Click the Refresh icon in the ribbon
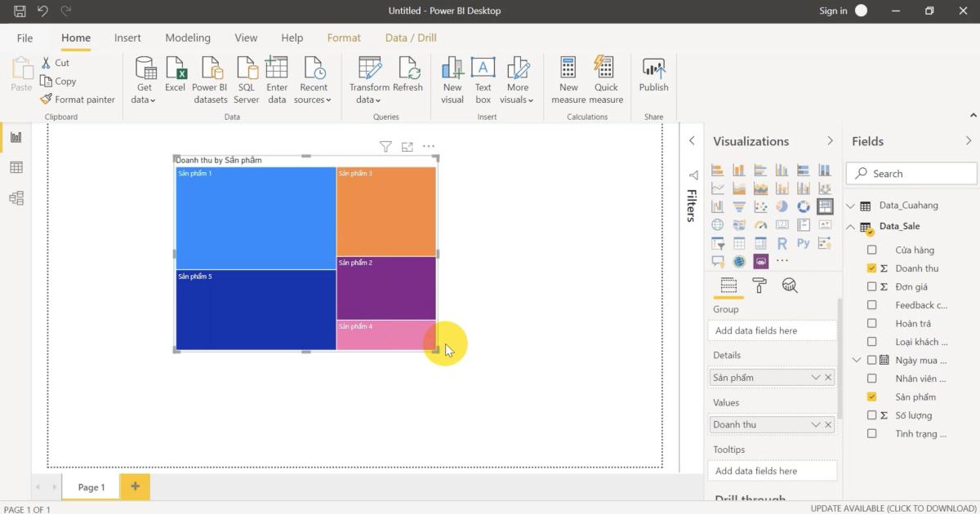 408,73
